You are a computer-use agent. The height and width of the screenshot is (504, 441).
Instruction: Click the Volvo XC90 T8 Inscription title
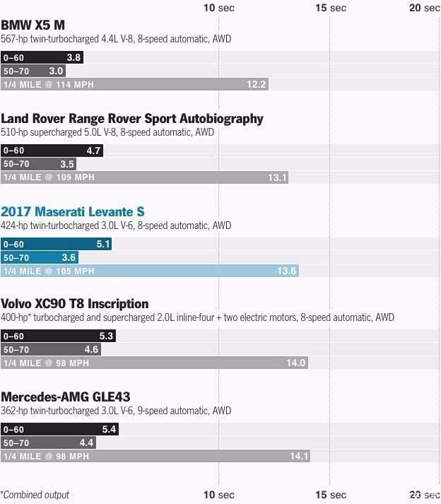pos(75,304)
